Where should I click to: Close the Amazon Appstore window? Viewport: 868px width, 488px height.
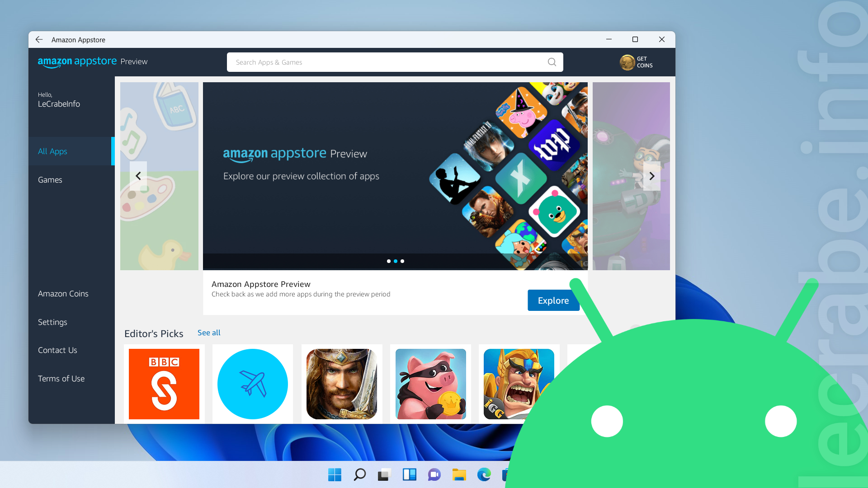[662, 40]
